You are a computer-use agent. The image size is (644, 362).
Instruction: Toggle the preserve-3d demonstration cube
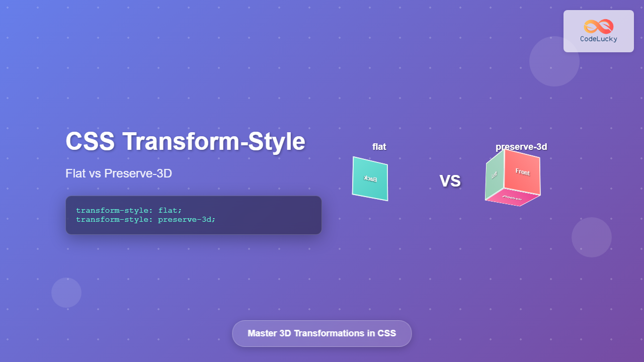[513, 178]
